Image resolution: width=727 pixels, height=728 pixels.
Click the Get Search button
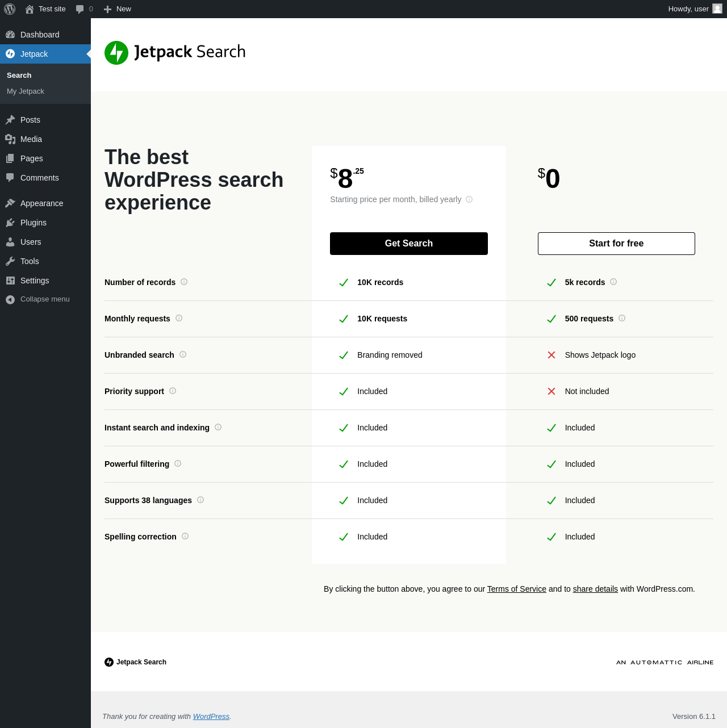pos(409,244)
